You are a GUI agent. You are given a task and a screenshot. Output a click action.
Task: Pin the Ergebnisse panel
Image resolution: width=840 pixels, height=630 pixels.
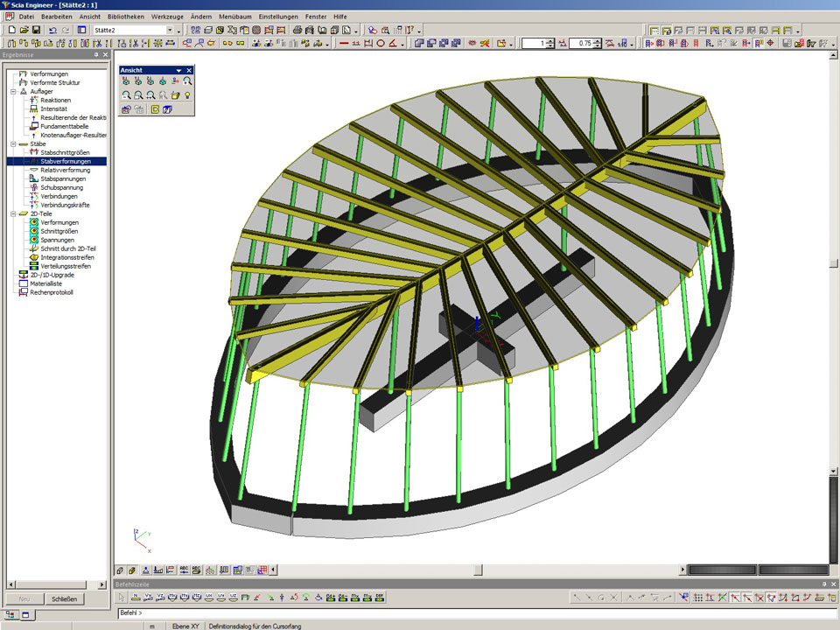click(x=94, y=54)
